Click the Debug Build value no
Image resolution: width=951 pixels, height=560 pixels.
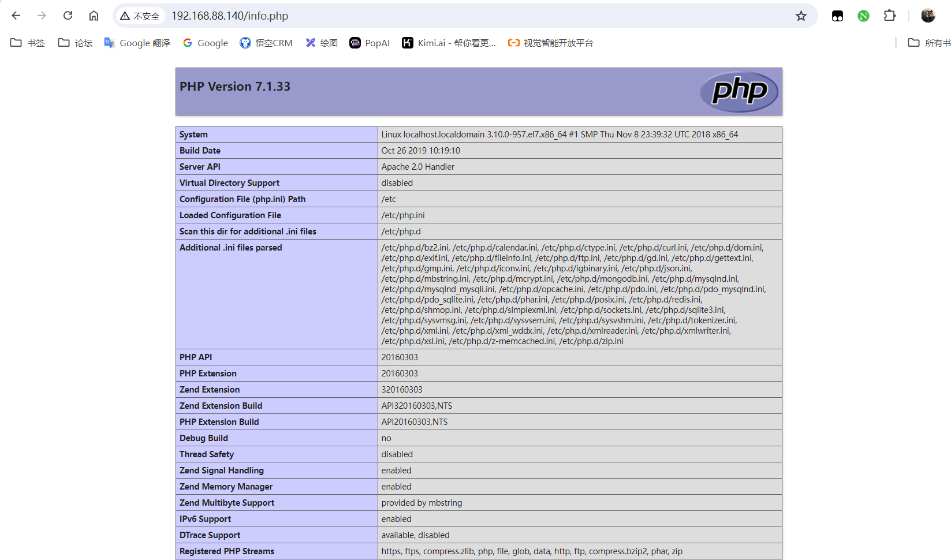[386, 438]
